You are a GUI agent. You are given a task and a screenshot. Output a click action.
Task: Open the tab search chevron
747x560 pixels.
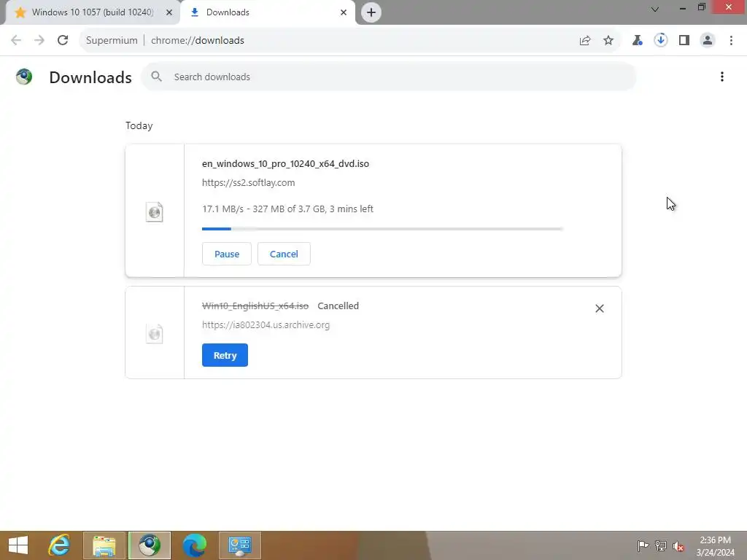655,9
